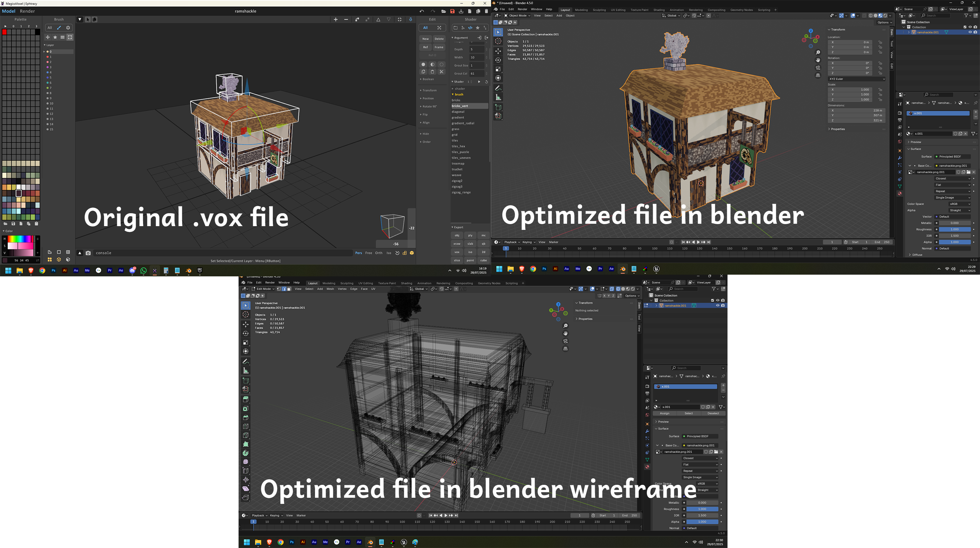Click the Deselect button in wireframe Blender window
Viewport: 980px width, 548px height.
(x=713, y=414)
